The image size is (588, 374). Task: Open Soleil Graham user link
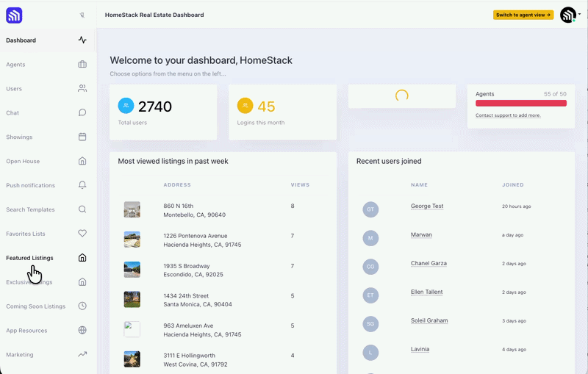pyautogui.click(x=429, y=320)
